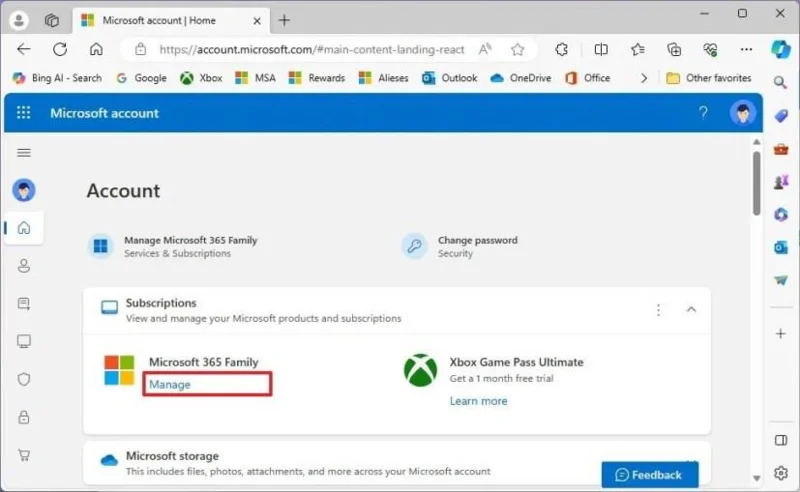Open Rewards bookmark
Image resolution: width=800 pixels, height=492 pixels.
(x=317, y=78)
